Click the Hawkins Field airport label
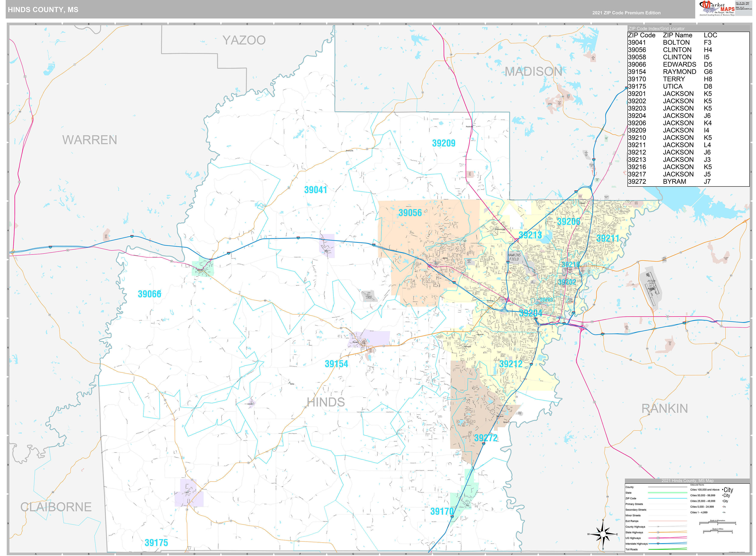This screenshot has width=756, height=556. click(514, 257)
